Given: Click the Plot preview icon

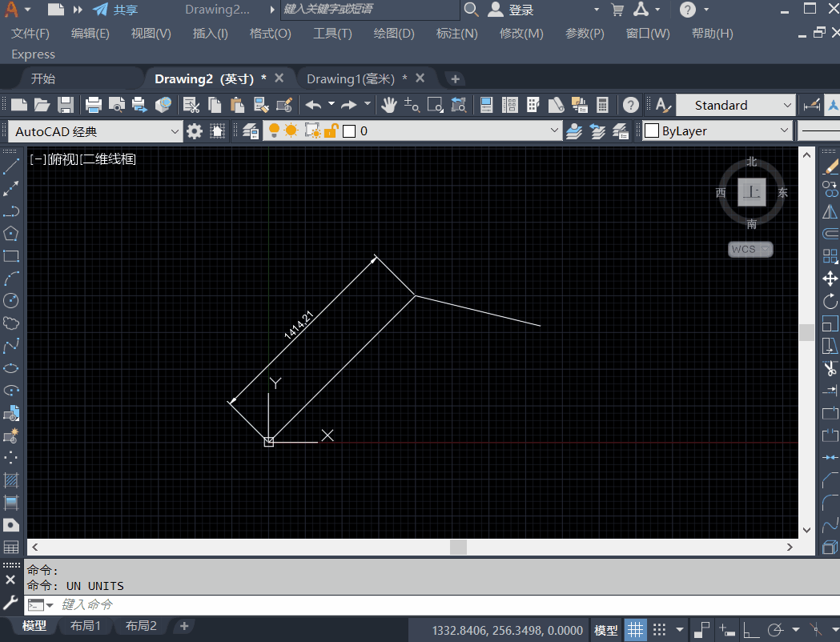Looking at the screenshot, I should (x=116, y=105).
